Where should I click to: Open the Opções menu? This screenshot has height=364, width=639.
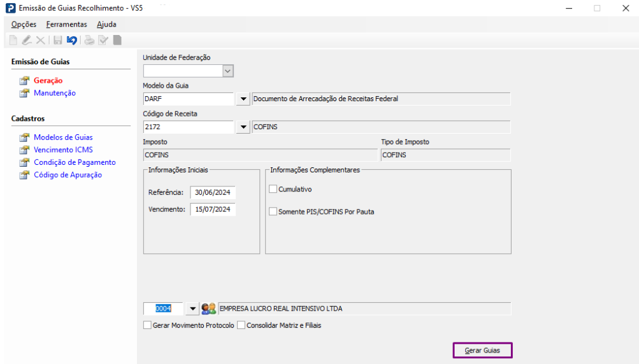24,24
